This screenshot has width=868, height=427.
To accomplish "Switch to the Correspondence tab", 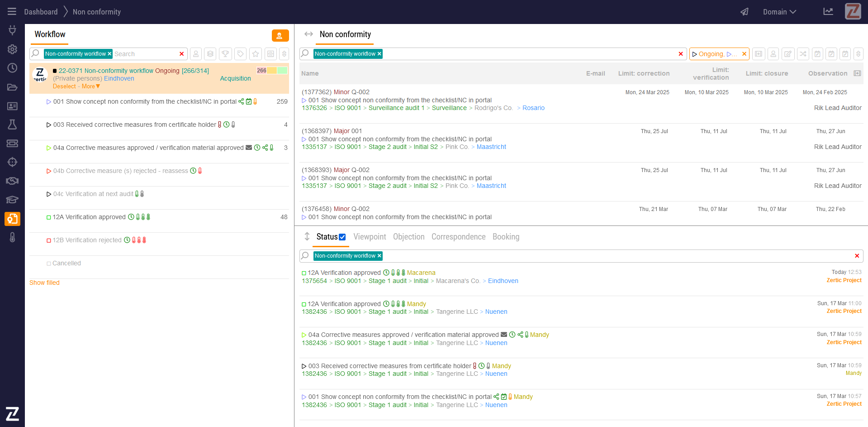I will pos(458,237).
